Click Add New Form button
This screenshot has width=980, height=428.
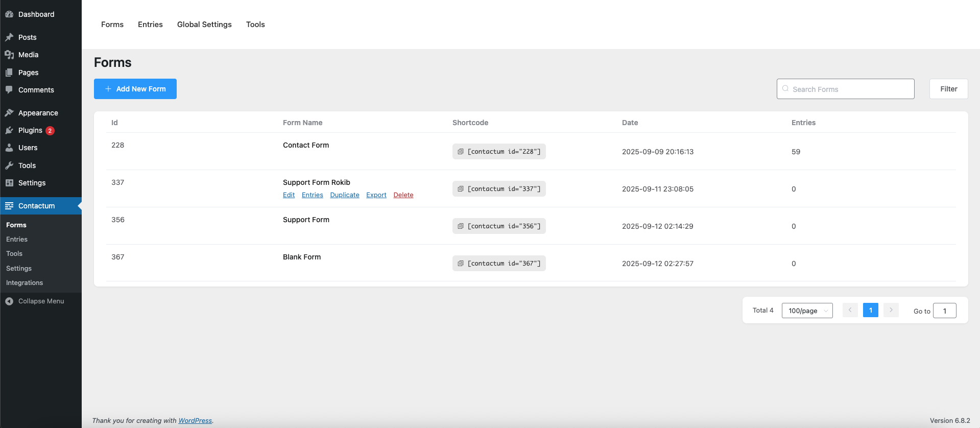tap(135, 89)
